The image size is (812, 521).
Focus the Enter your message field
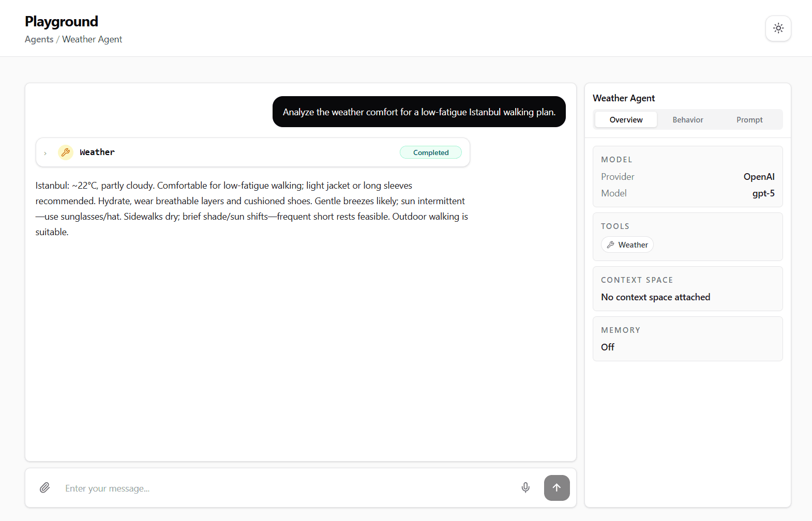287,488
